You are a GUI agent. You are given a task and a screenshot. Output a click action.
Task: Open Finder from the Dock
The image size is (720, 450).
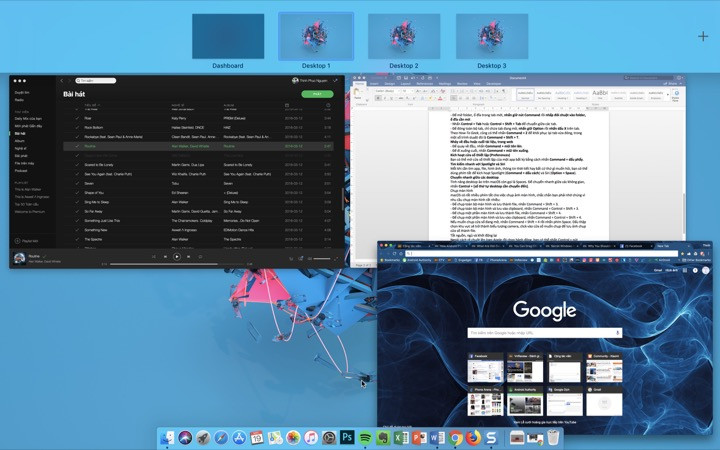click(x=166, y=438)
